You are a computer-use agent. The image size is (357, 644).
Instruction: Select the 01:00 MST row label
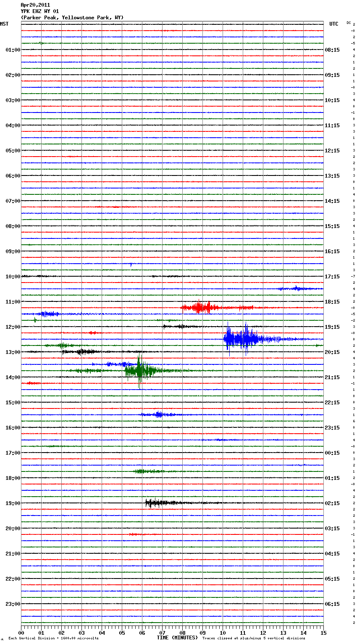[x=13, y=50]
